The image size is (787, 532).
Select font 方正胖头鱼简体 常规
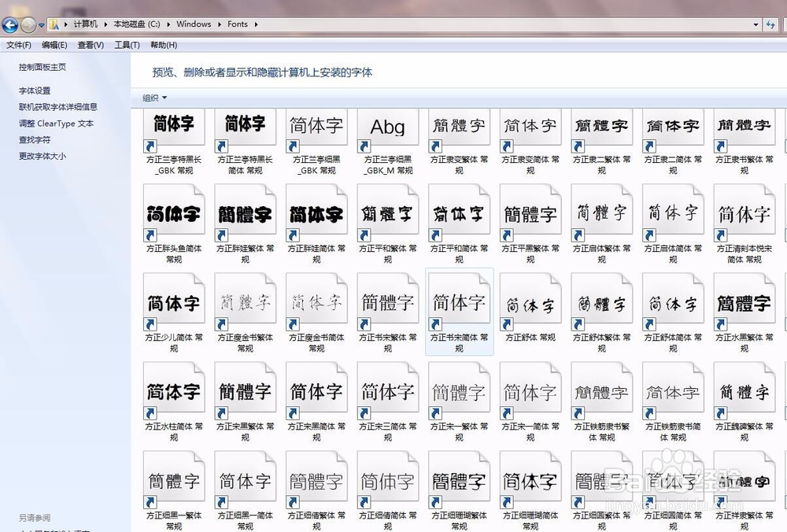(x=174, y=224)
